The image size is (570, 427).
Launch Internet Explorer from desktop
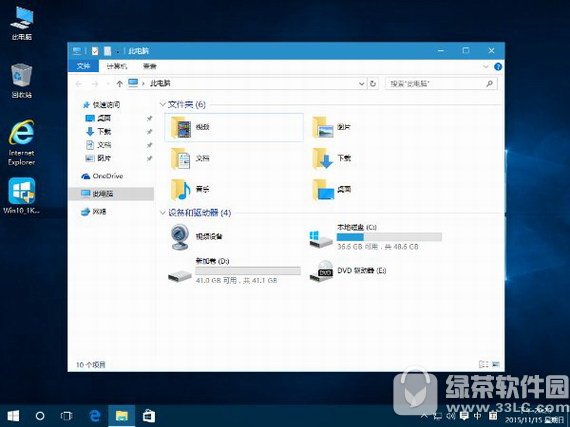pos(22,142)
